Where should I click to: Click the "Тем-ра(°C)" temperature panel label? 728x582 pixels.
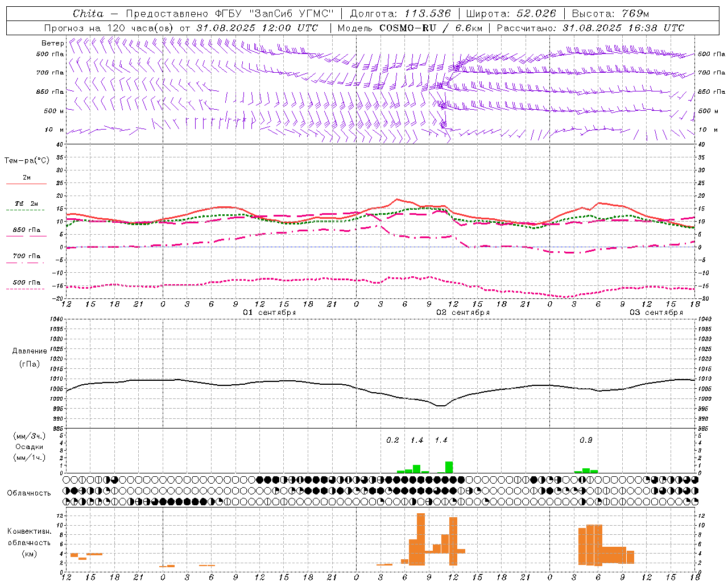point(27,161)
